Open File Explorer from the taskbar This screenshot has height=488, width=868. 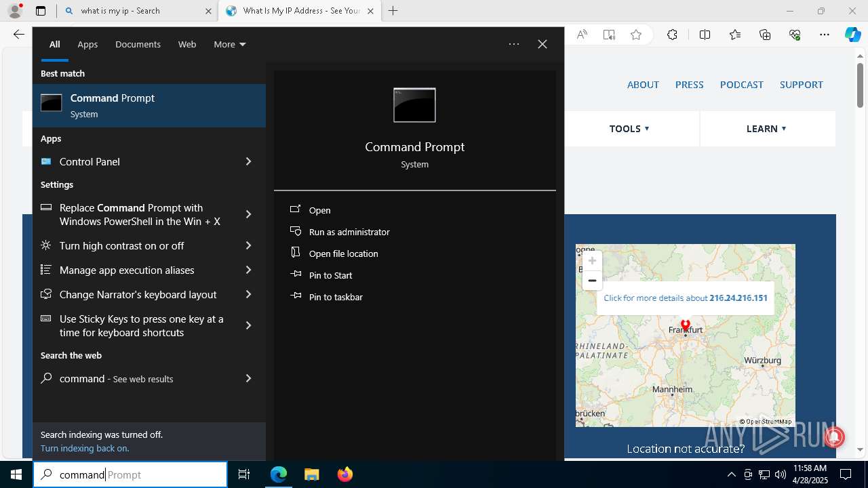(311, 474)
